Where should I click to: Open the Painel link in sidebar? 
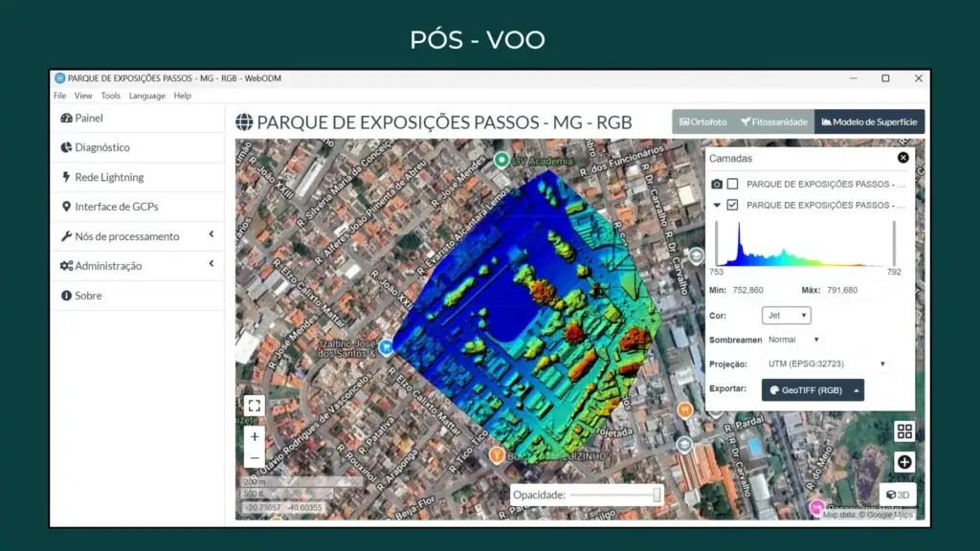coord(89,118)
